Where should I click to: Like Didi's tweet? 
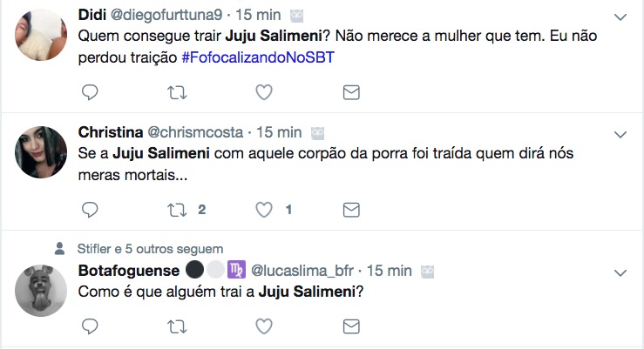click(264, 92)
